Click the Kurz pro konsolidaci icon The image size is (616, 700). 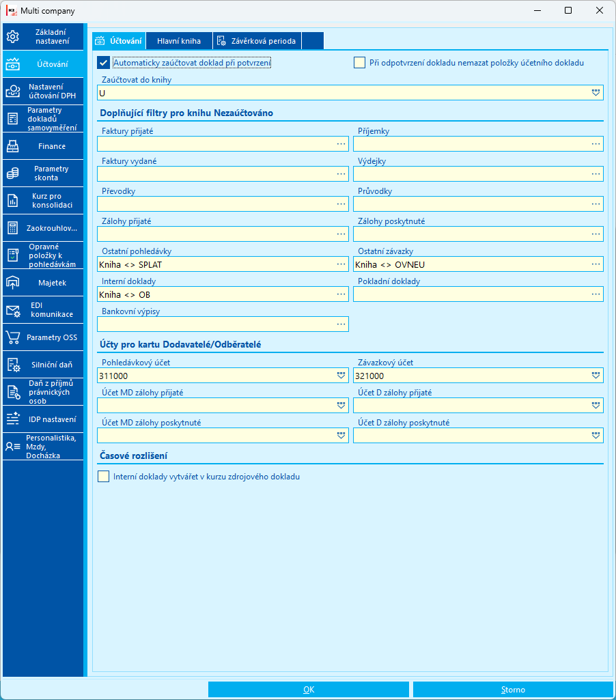tap(12, 201)
